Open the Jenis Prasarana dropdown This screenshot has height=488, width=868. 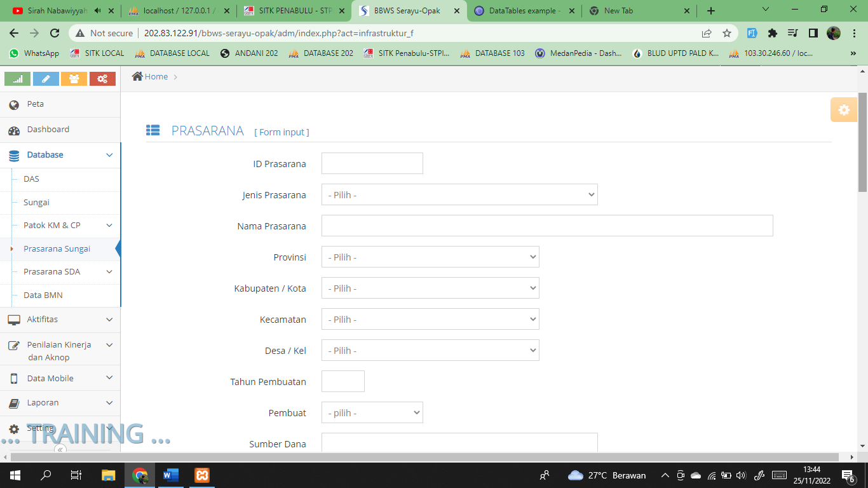click(x=459, y=195)
